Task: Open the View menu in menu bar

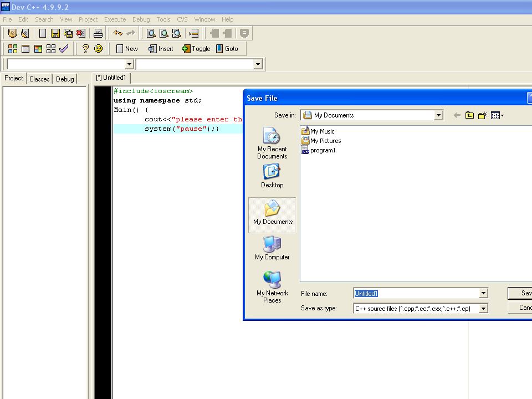Action: coord(66,19)
